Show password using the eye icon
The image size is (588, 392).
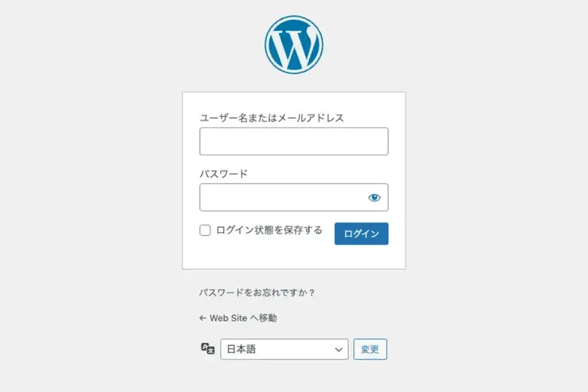tap(375, 198)
